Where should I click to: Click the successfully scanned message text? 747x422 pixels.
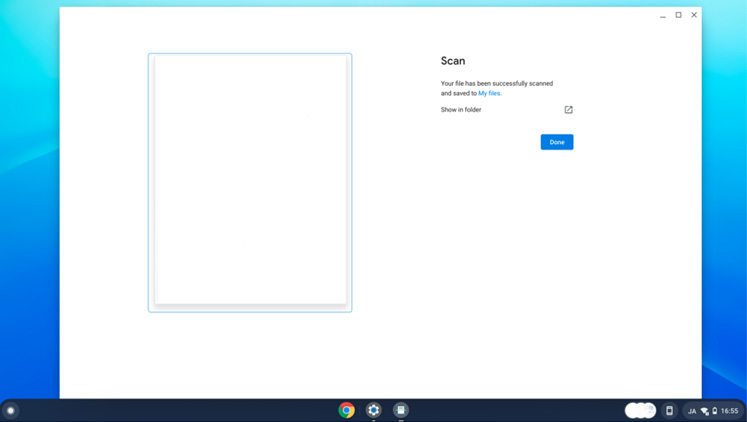(496, 84)
